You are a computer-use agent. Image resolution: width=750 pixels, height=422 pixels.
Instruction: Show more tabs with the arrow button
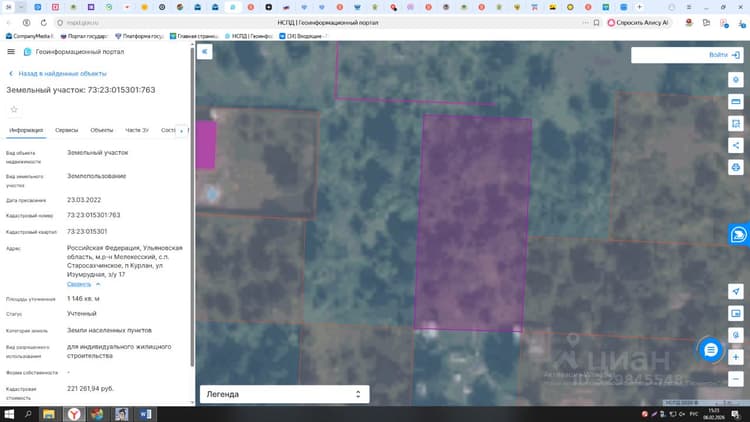181,131
